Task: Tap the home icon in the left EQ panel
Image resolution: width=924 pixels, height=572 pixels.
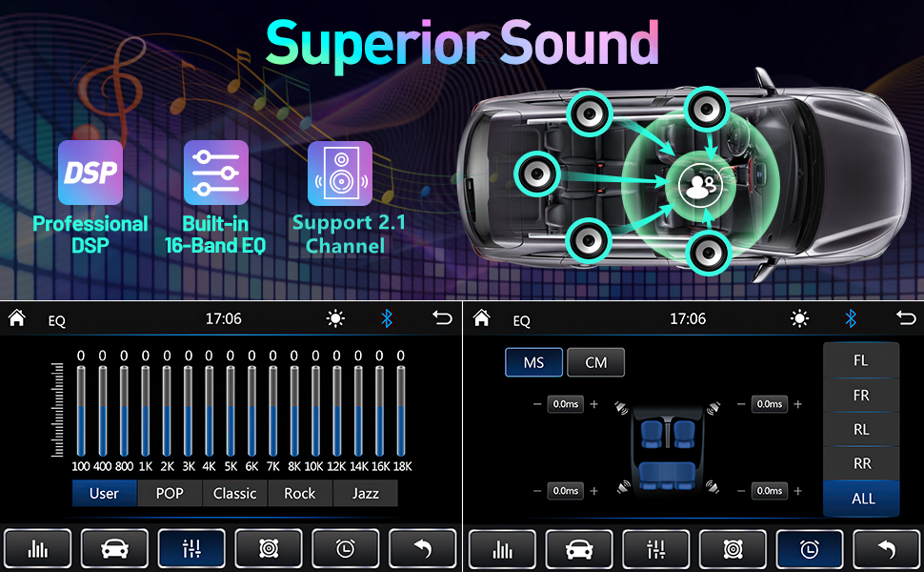Action: point(17,318)
